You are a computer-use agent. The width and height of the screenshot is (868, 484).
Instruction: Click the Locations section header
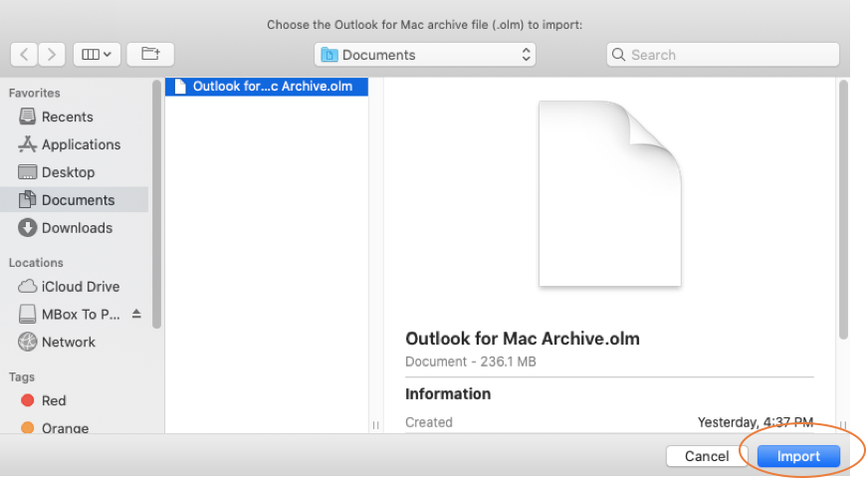pos(36,263)
